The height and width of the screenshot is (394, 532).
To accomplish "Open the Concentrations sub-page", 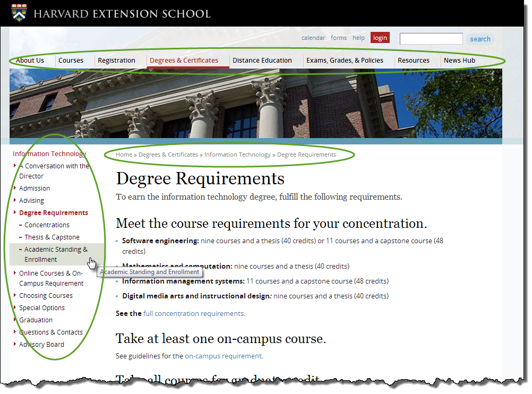I will pos(47,225).
